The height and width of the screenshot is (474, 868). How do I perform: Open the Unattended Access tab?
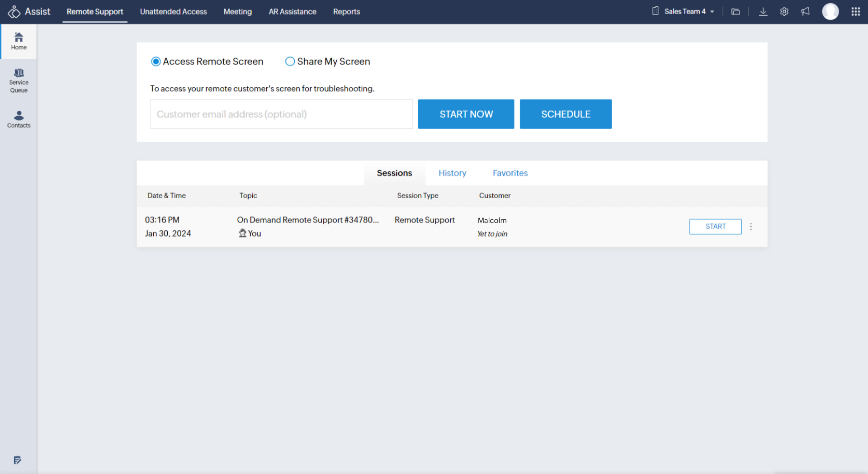point(174,12)
